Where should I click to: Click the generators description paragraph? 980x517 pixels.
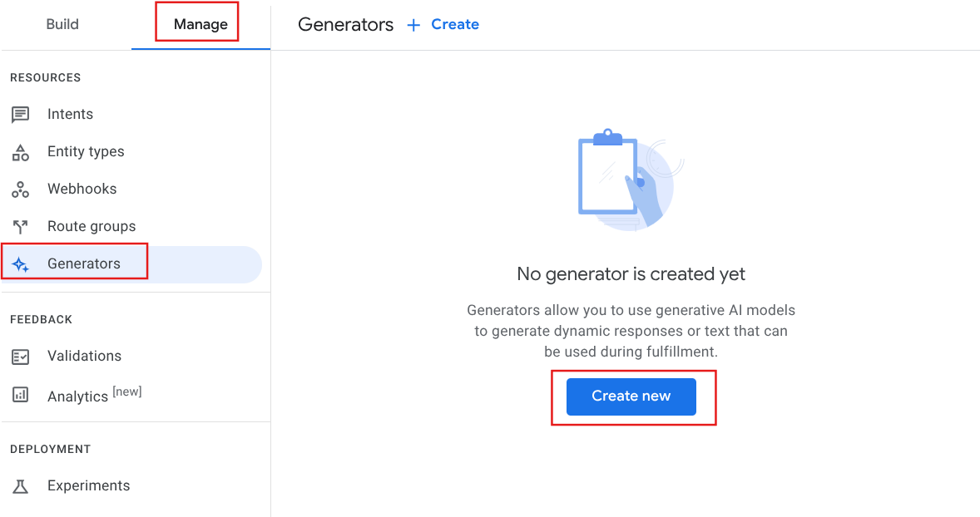coord(631,331)
